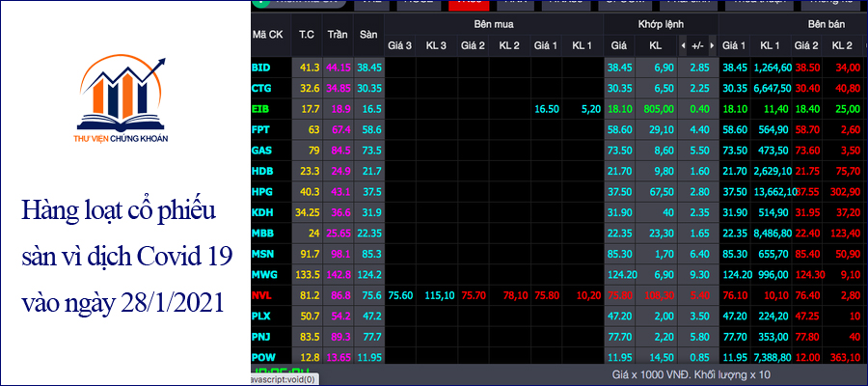The height and width of the screenshot is (386, 868).
Task: Click EIB bid price 16.50
Action: (546, 108)
